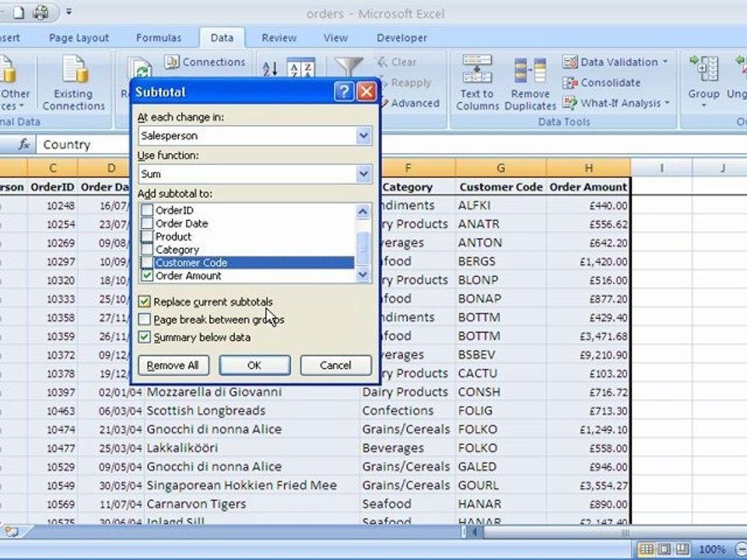Switch to Normal view in the status bar

click(646, 549)
